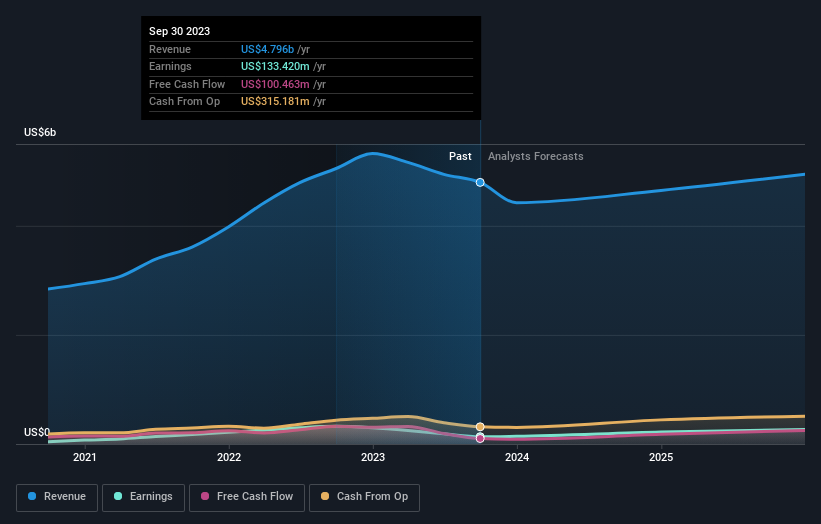The image size is (821, 524).
Task: Click the 2025 x-axis label
Action: pyautogui.click(x=661, y=457)
